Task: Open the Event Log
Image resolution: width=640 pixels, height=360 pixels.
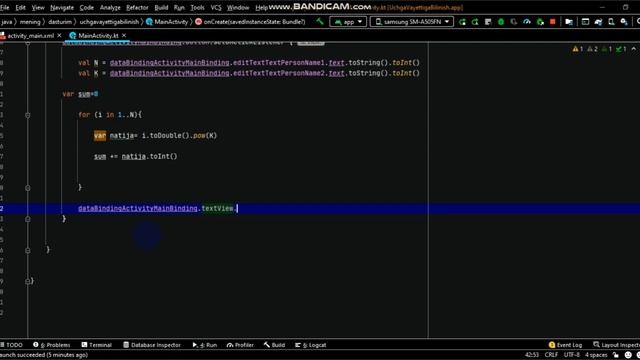Action: (x=565, y=345)
